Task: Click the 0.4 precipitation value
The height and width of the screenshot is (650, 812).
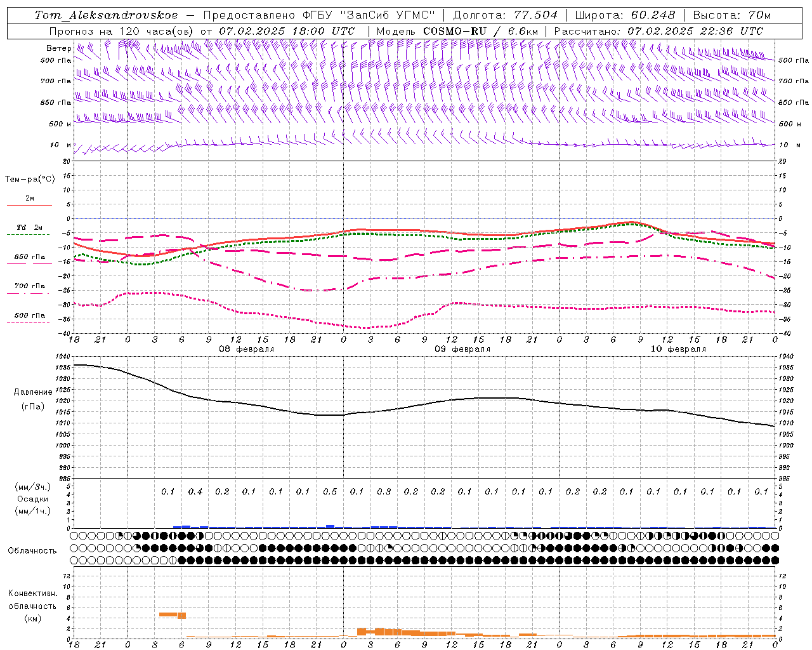Action: click(x=195, y=491)
